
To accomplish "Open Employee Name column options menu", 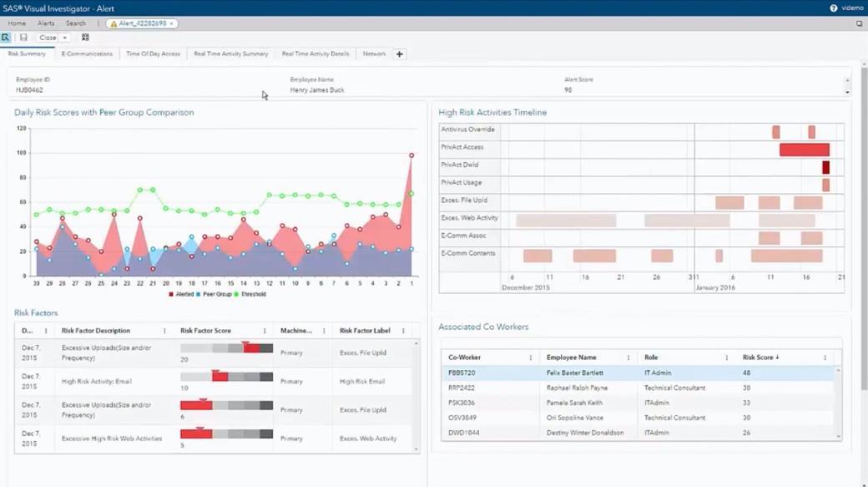I will point(628,358).
